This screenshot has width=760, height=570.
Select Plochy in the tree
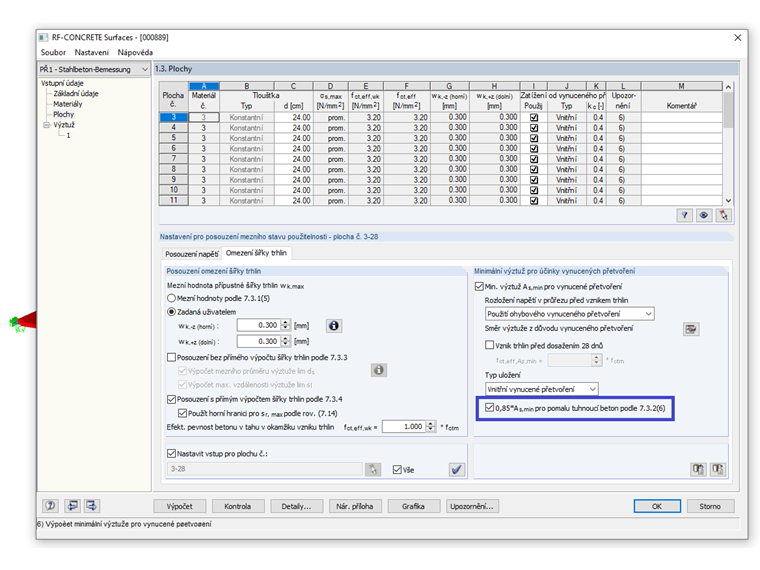(x=63, y=114)
